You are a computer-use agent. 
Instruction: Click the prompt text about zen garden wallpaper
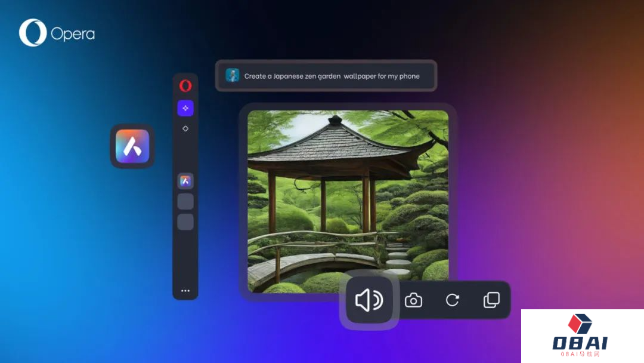(332, 76)
